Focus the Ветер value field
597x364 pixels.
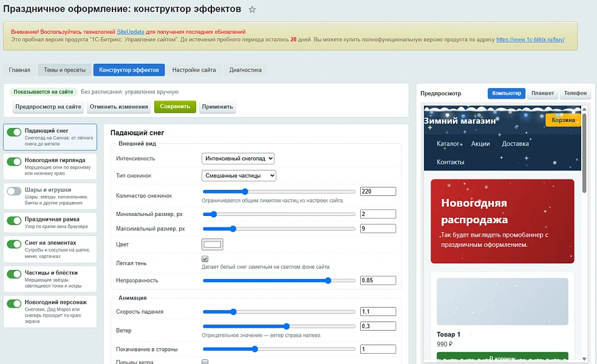point(378,326)
